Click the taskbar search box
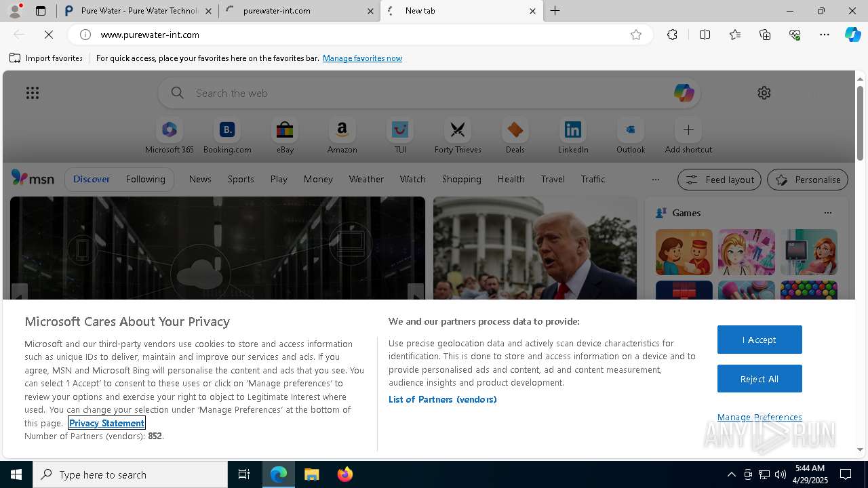Viewport: 868px width, 488px height. click(x=130, y=474)
